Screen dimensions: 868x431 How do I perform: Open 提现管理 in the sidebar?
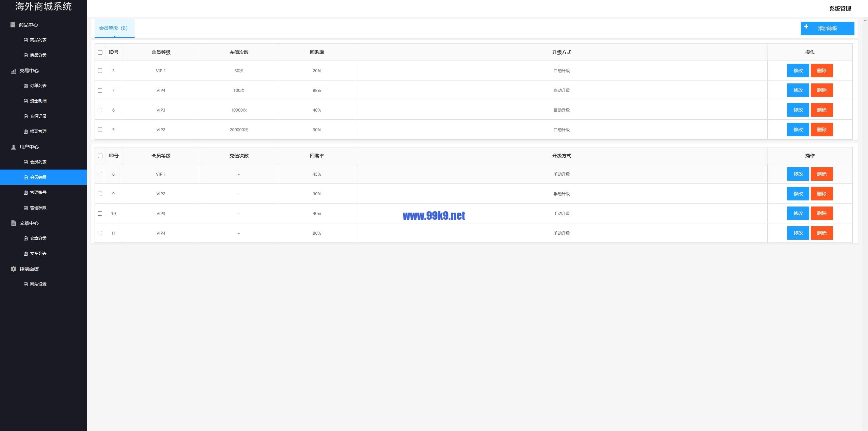43,132
